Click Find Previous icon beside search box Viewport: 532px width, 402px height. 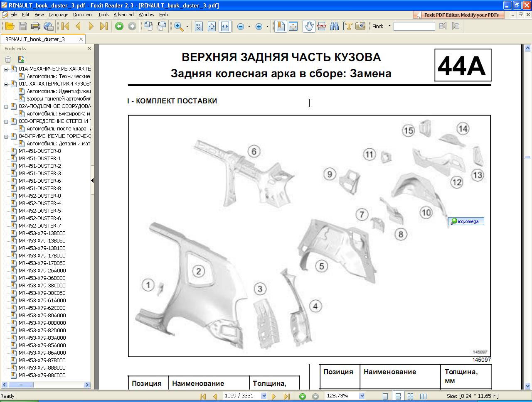(443, 26)
